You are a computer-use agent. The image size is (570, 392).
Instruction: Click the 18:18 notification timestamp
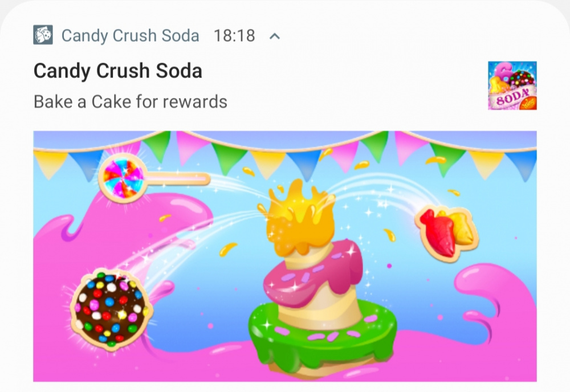click(x=234, y=35)
